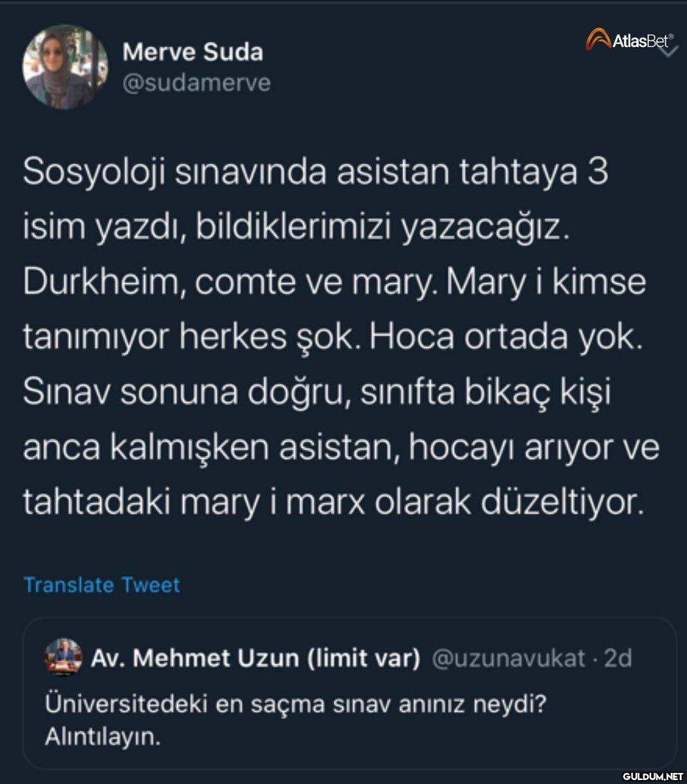Open Merve Suda's profile avatar photo
Screen dimensions: 687x784
[65, 67]
